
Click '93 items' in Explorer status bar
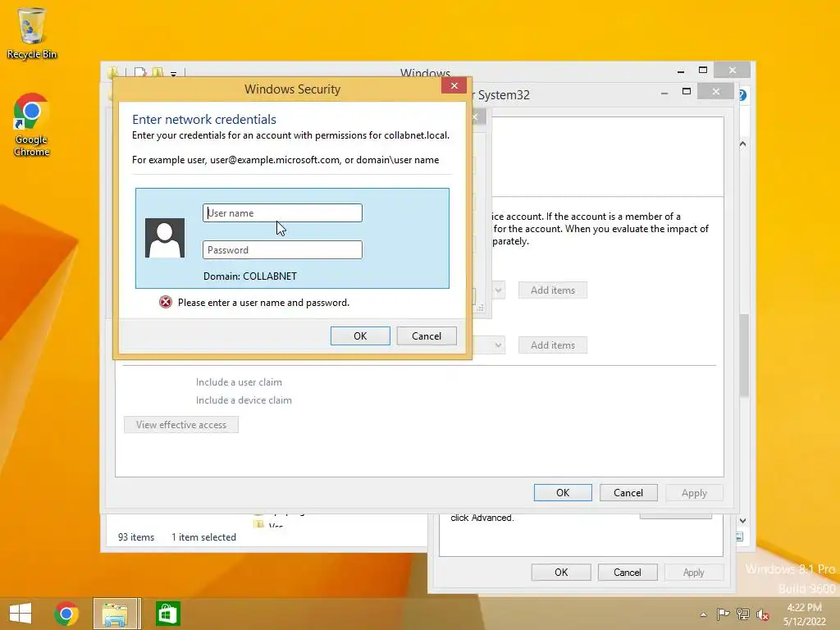coord(136,536)
